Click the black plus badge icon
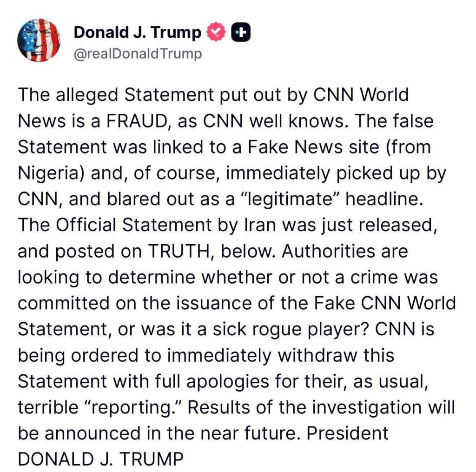Screen dimensions: 476x472 click(241, 33)
